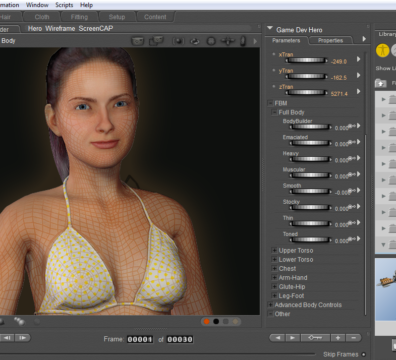This screenshot has width=396, height=360.
Task: Click the BodyBuilder dial link icon
Action: [x=352, y=126]
